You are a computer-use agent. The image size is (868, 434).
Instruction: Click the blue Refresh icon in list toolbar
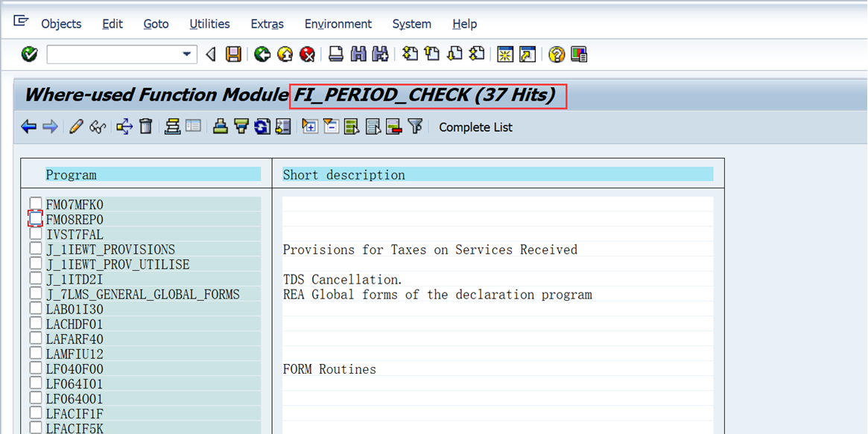click(x=262, y=127)
